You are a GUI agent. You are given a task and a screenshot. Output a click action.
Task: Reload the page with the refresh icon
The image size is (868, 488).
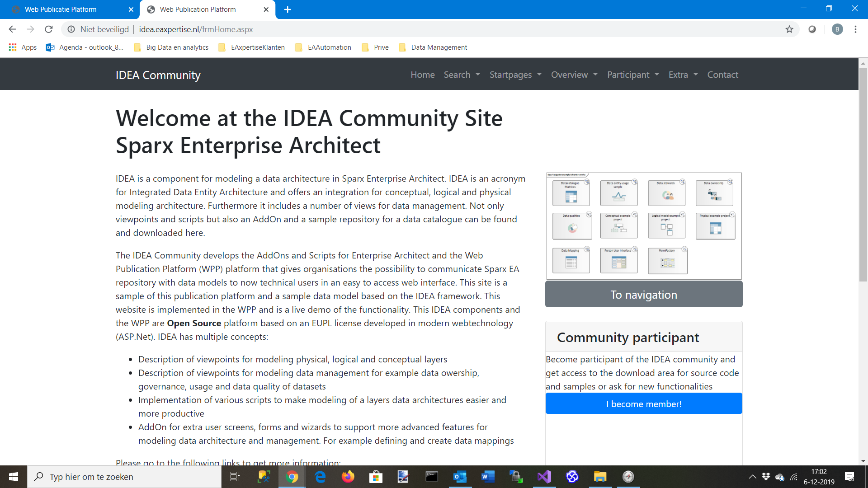(49, 29)
